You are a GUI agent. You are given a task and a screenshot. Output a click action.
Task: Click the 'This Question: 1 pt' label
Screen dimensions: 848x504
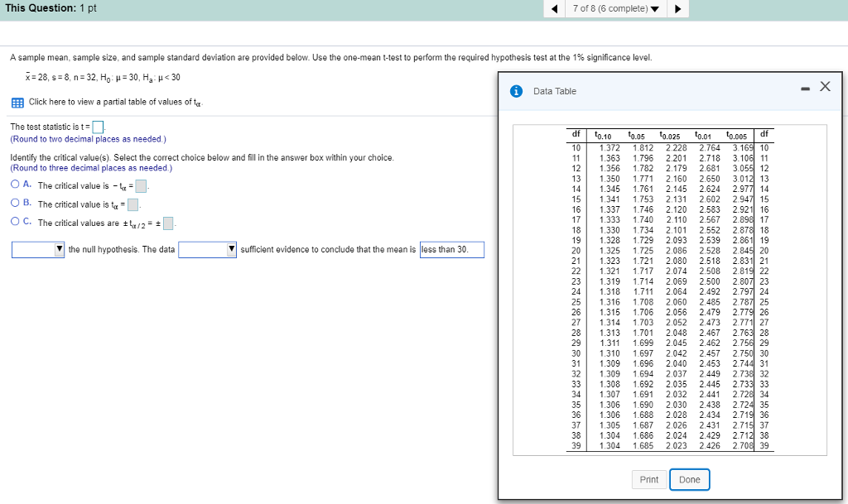(x=51, y=8)
